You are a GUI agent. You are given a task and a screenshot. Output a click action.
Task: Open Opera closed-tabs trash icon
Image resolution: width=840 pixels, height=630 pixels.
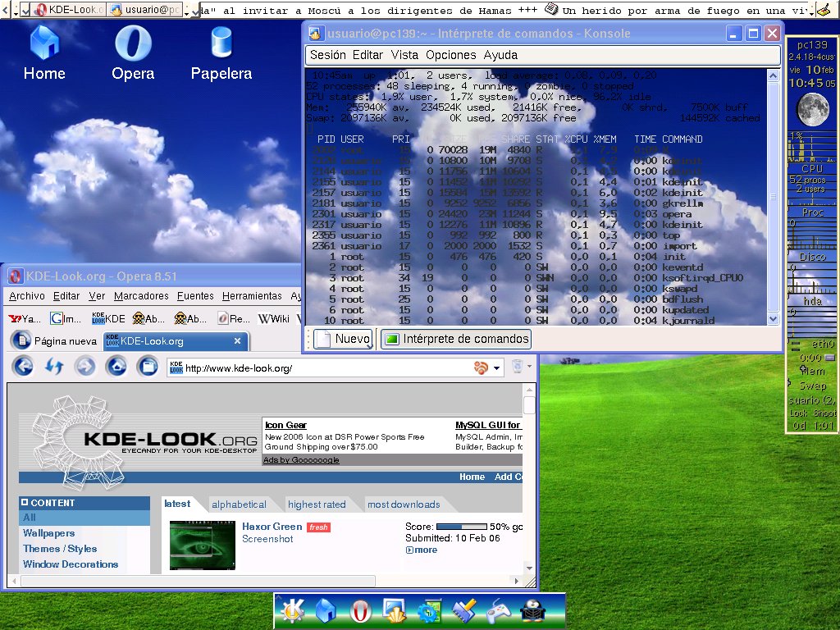tap(517, 367)
